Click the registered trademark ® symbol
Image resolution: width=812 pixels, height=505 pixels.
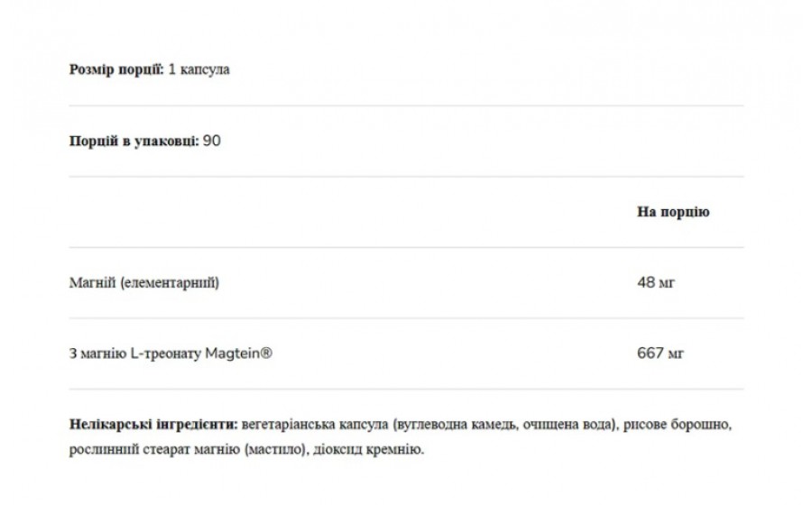coord(266,353)
